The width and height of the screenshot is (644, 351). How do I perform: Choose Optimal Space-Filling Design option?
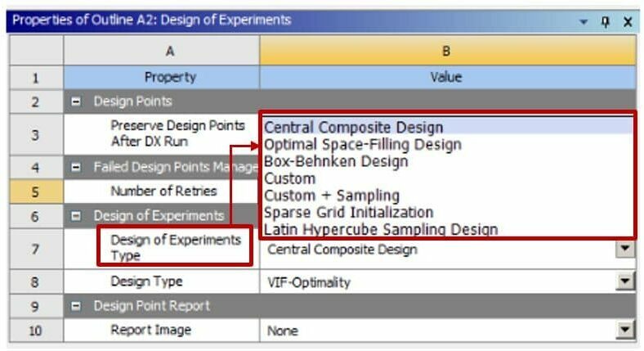[363, 145]
